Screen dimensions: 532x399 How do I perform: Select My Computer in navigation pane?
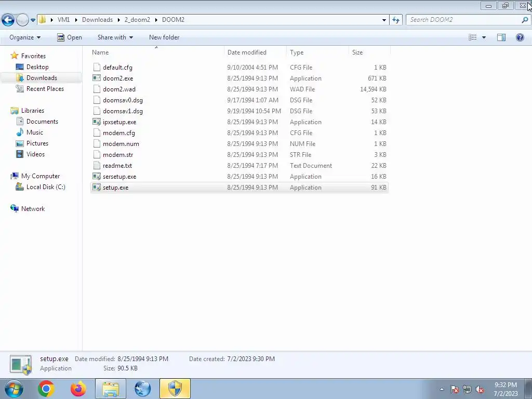click(x=41, y=176)
